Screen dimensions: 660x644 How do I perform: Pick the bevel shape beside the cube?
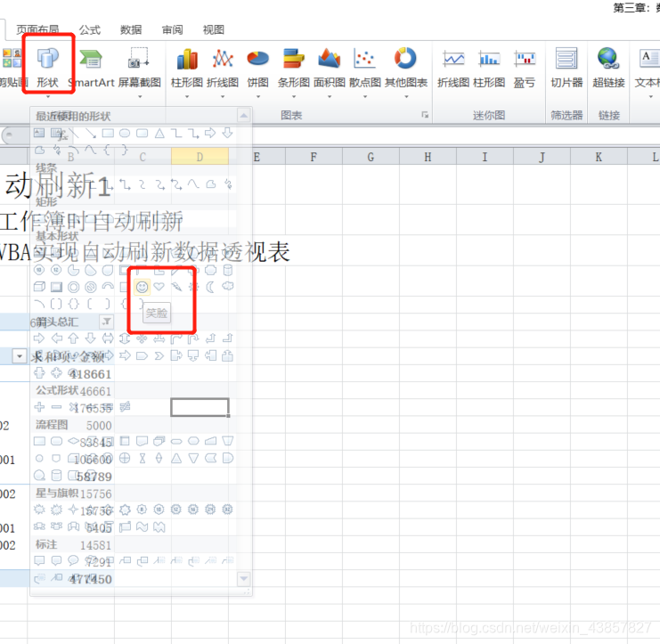click(x=56, y=287)
